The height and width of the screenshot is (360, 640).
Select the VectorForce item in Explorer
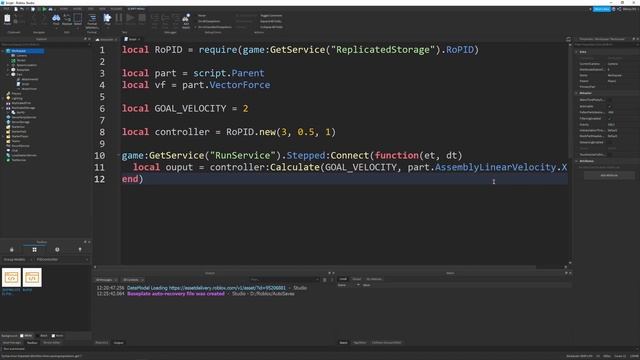point(29,89)
